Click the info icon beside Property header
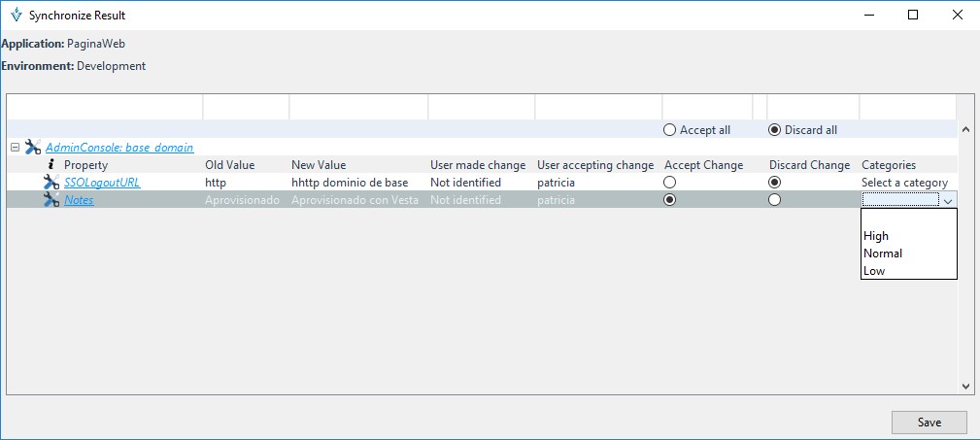The image size is (980, 440). [51, 165]
